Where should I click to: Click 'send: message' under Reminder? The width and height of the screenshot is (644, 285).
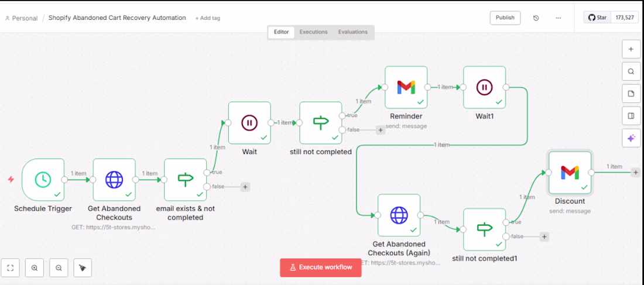point(406,126)
